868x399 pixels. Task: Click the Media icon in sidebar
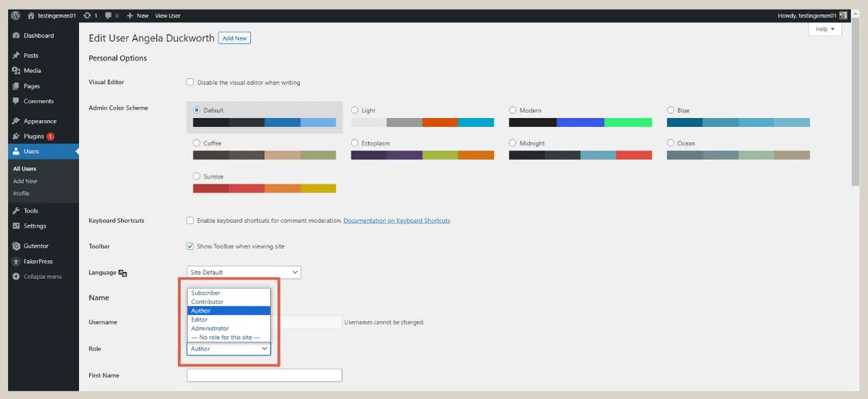pyautogui.click(x=16, y=71)
